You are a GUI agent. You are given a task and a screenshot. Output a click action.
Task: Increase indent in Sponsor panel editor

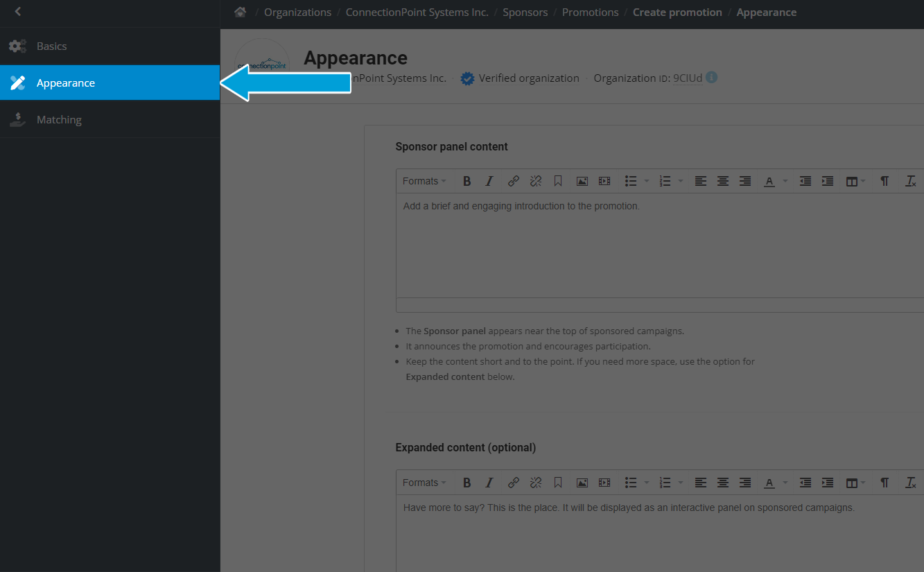click(x=828, y=181)
